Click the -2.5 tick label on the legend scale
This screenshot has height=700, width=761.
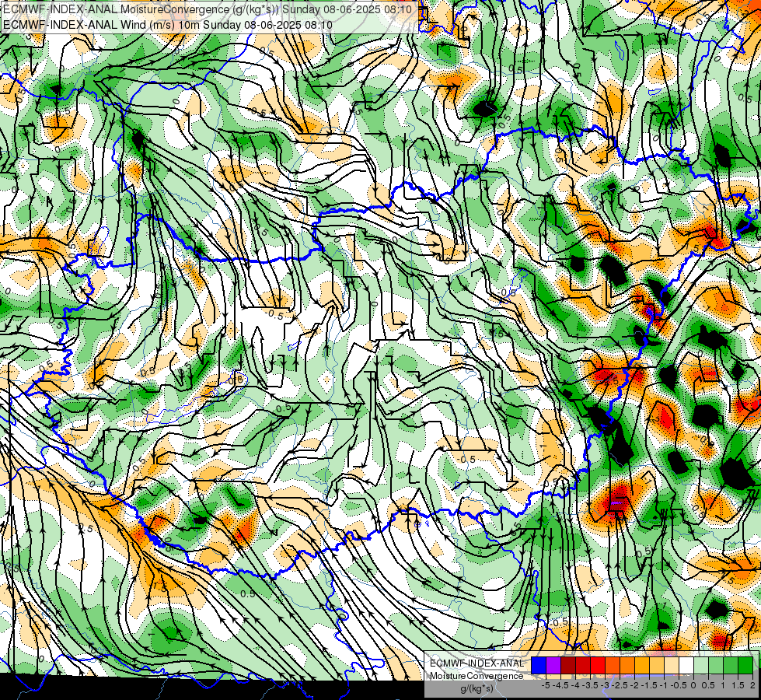pyautogui.click(x=620, y=685)
